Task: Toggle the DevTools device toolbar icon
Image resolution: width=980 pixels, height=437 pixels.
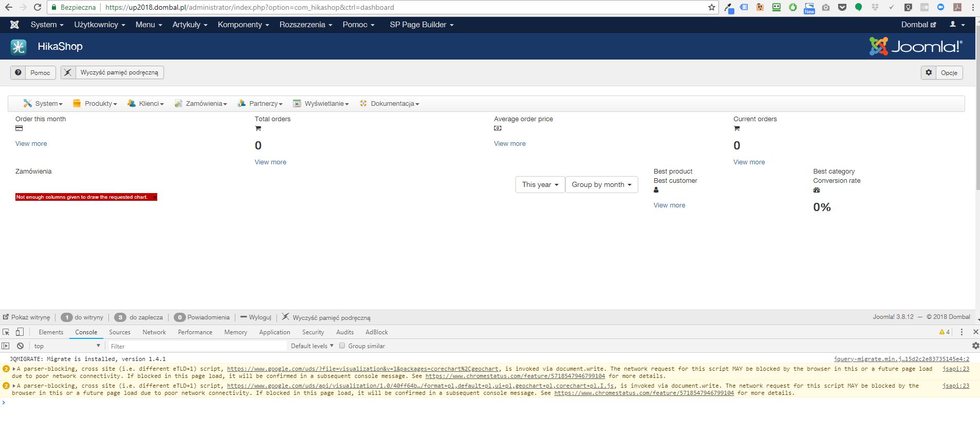Action: (20, 332)
